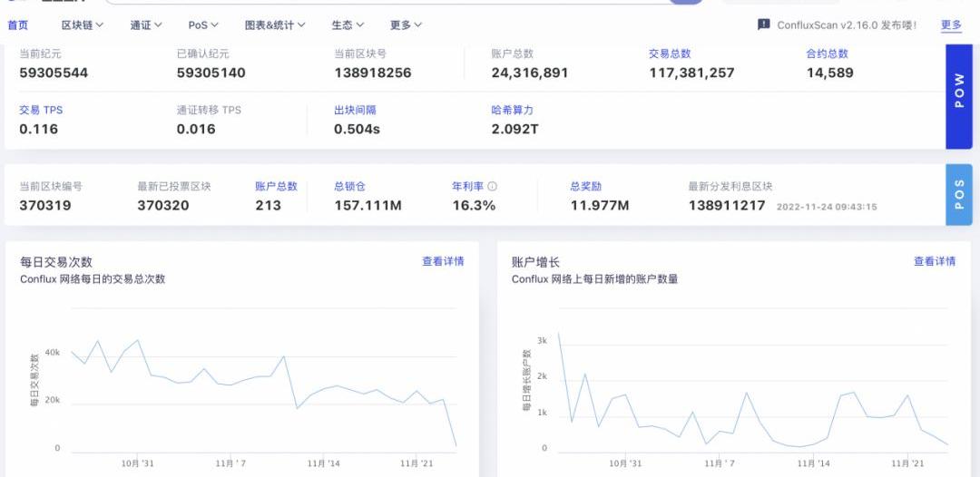Screen dimensions: 980x477
Task: Click the info icon next to 年利率
Action: pos(493,186)
